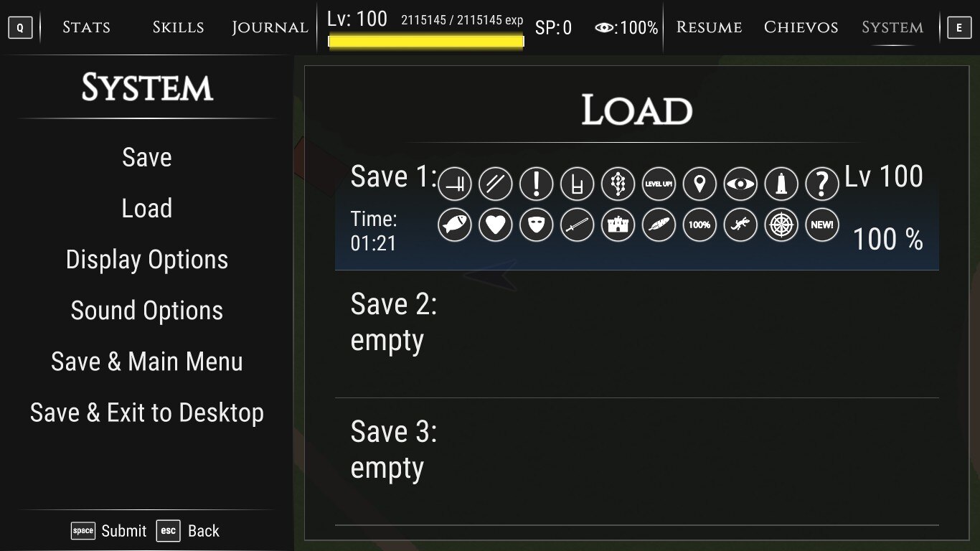
Task: Switch to the Chievos tab
Action: (x=801, y=27)
